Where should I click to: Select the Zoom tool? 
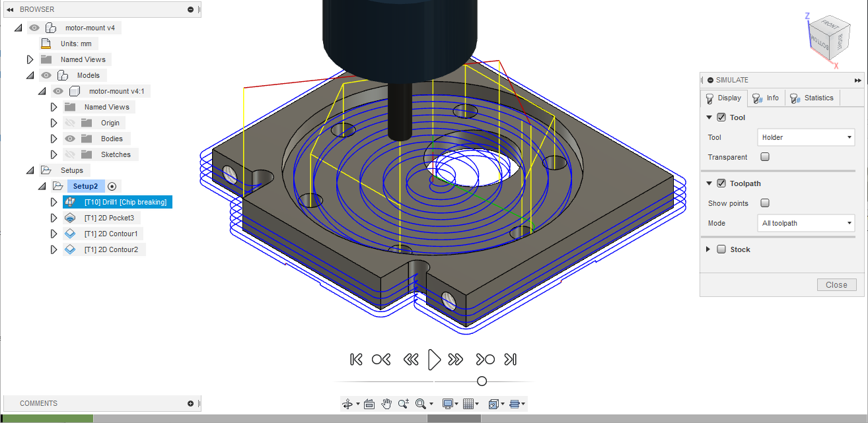pos(404,403)
